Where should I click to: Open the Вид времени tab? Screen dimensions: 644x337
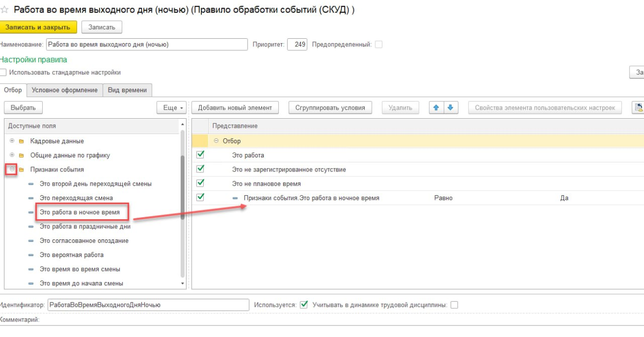(x=127, y=90)
